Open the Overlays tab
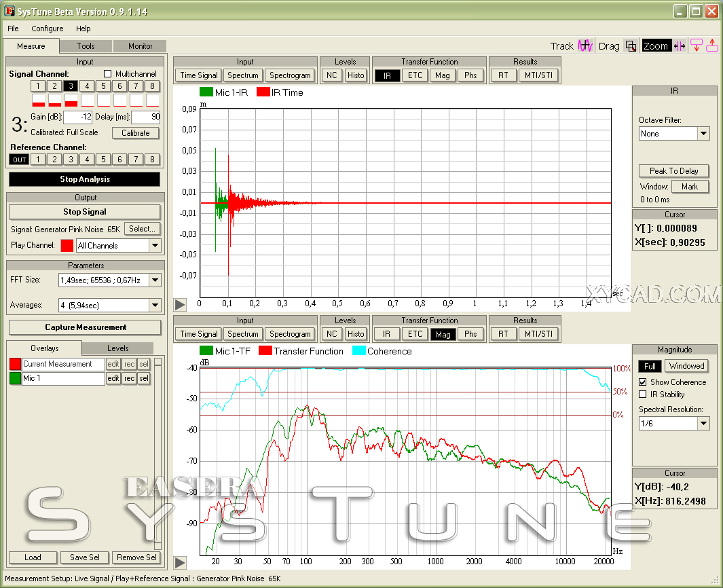 [x=44, y=348]
